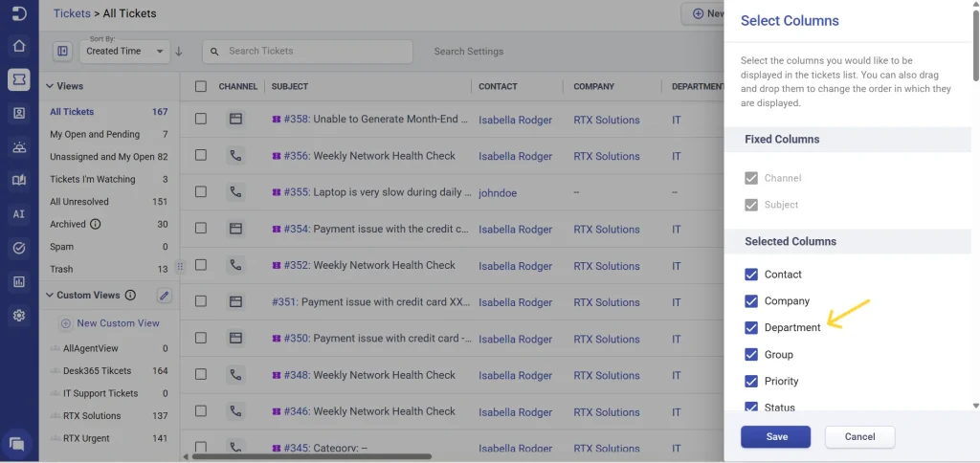Open the Home icon in left sidebar
980x463 pixels.
pos(18,46)
